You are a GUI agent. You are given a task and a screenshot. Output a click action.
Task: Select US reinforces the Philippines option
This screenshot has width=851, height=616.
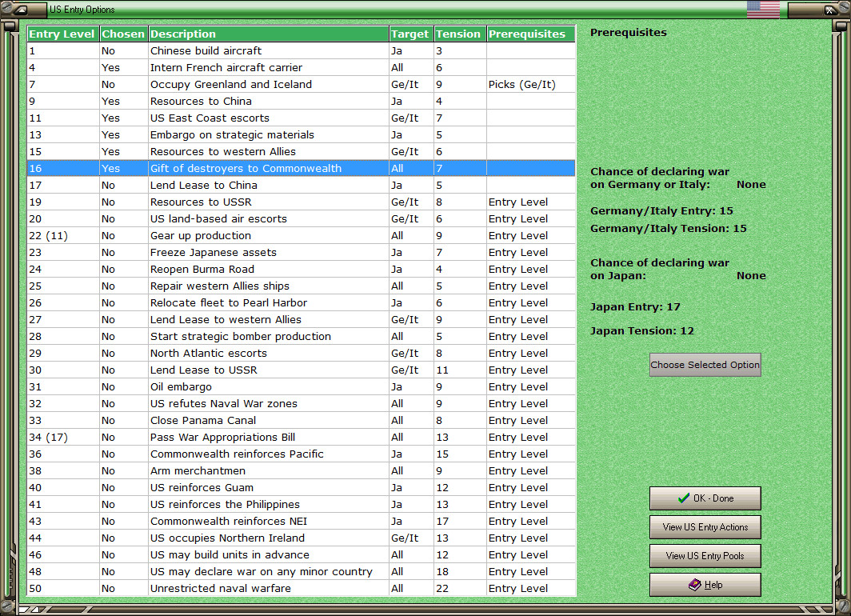tap(302, 505)
